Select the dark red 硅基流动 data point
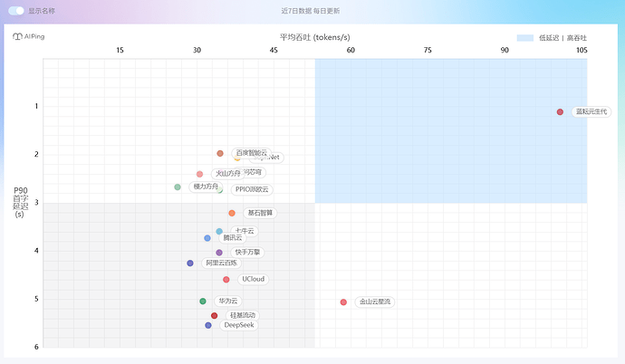The image size is (625, 364). click(x=214, y=316)
